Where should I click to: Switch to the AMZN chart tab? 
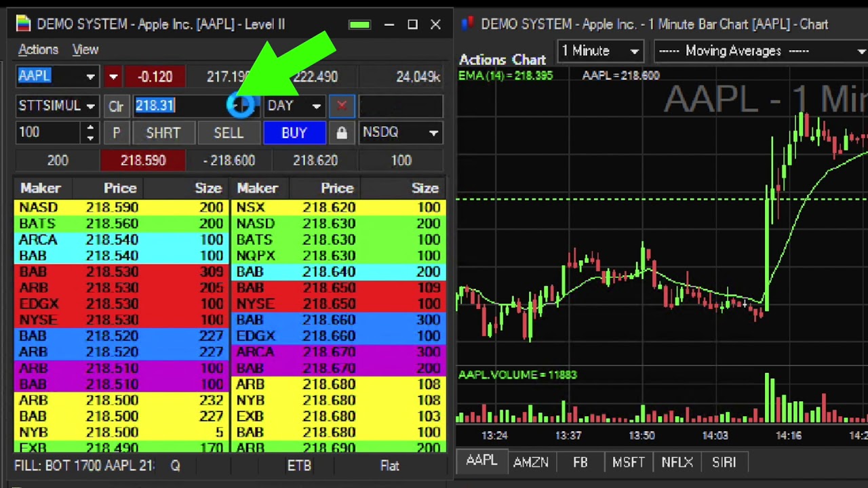point(531,462)
